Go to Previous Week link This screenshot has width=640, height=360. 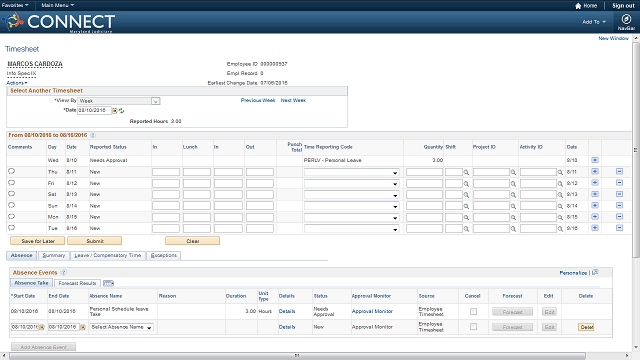point(258,100)
